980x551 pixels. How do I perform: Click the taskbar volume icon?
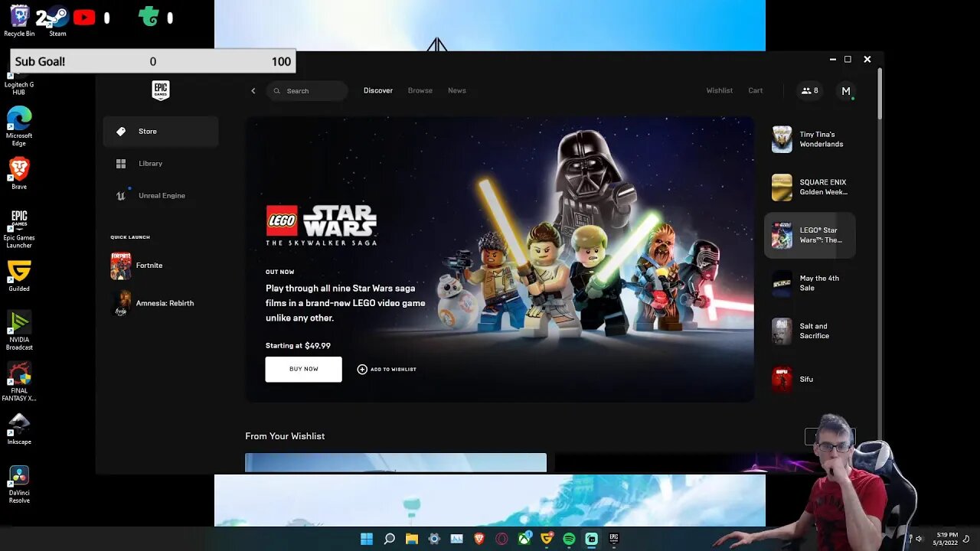920,539
